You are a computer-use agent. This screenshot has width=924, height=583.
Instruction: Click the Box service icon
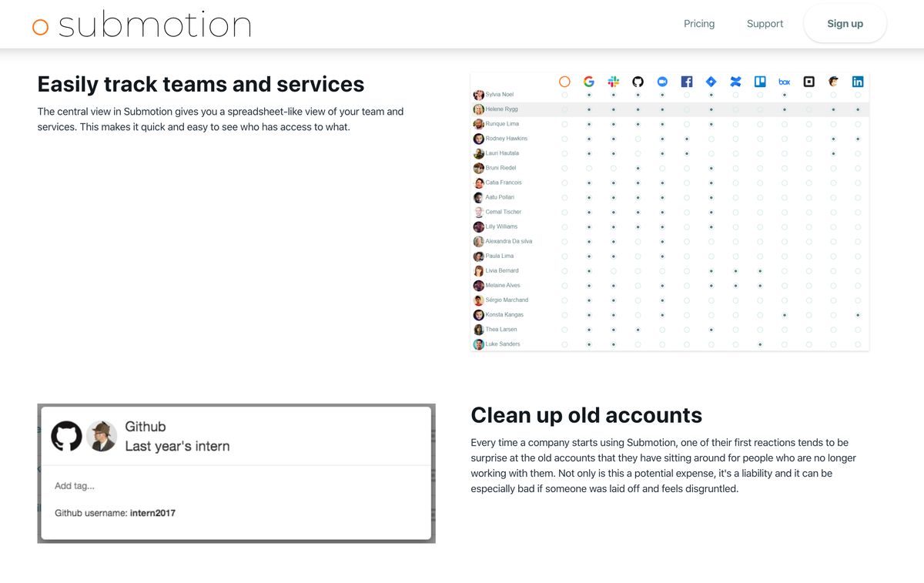click(x=784, y=81)
